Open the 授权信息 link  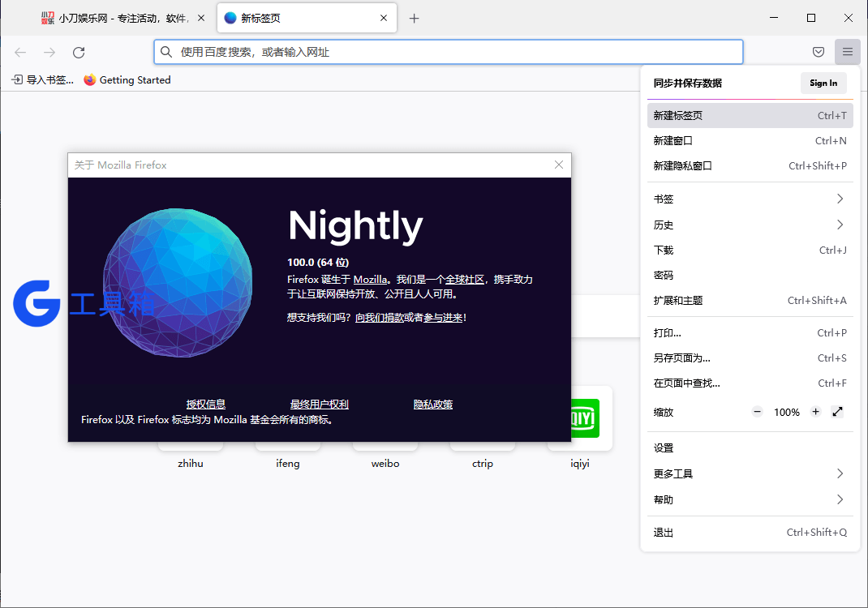[206, 405]
